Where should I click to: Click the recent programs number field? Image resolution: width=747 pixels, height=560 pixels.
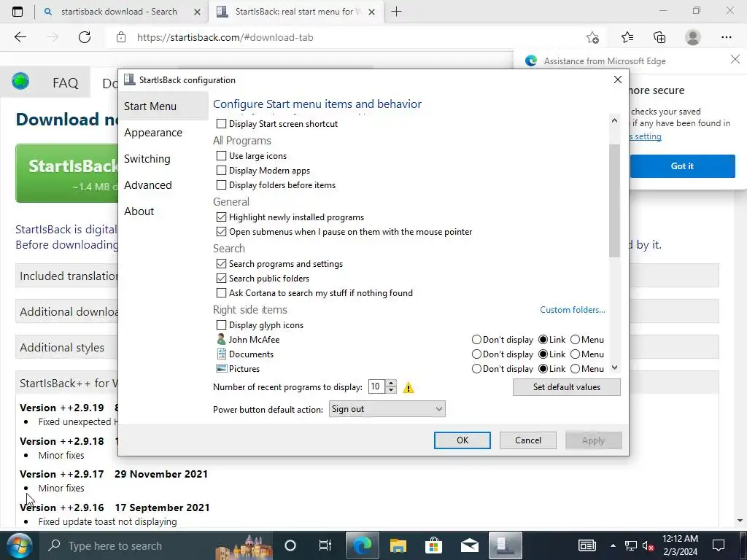click(377, 386)
